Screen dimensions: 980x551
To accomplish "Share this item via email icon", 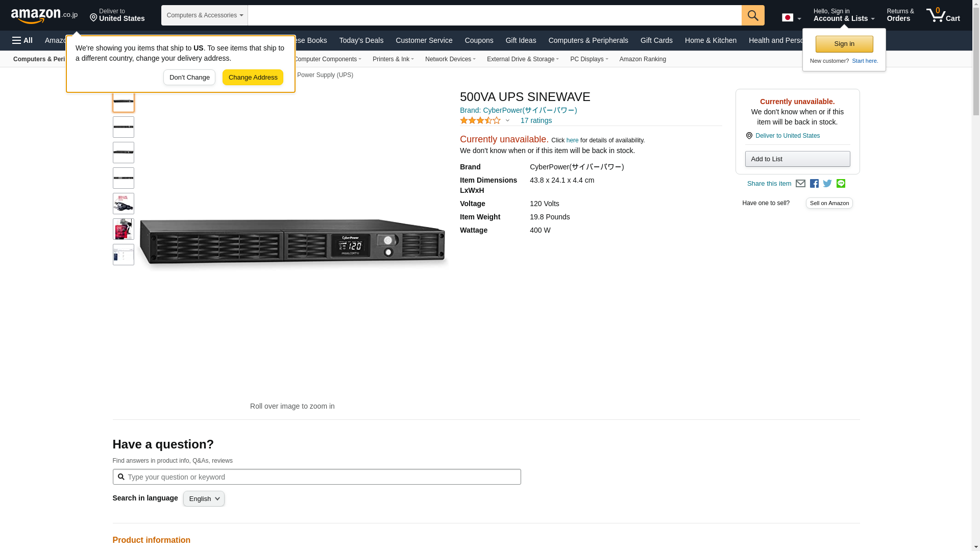I will (x=800, y=184).
